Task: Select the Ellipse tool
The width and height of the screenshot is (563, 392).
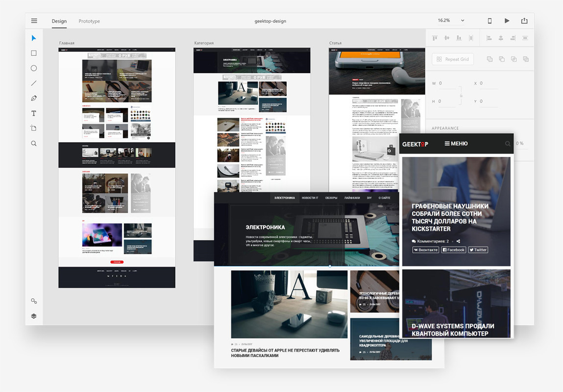Action: (x=34, y=68)
